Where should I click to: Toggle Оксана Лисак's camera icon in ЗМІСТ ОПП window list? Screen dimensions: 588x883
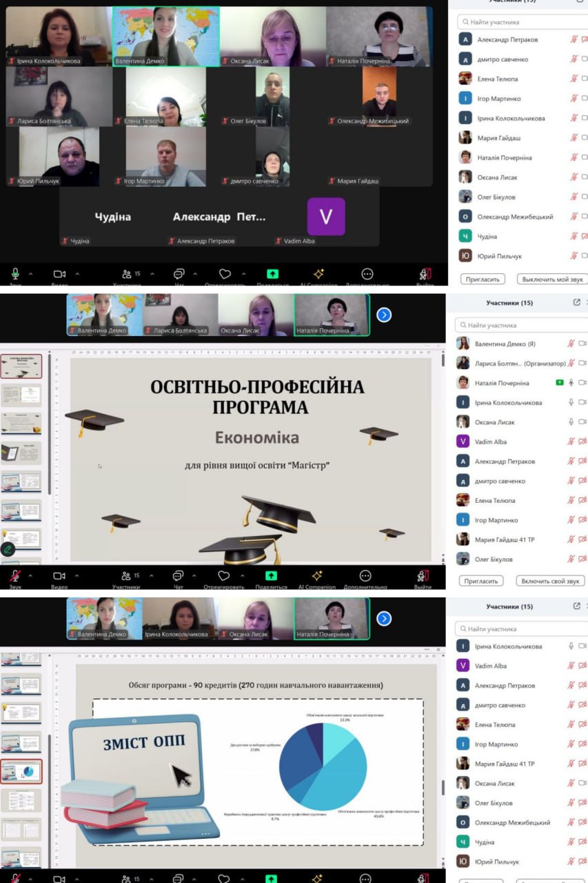583,783
